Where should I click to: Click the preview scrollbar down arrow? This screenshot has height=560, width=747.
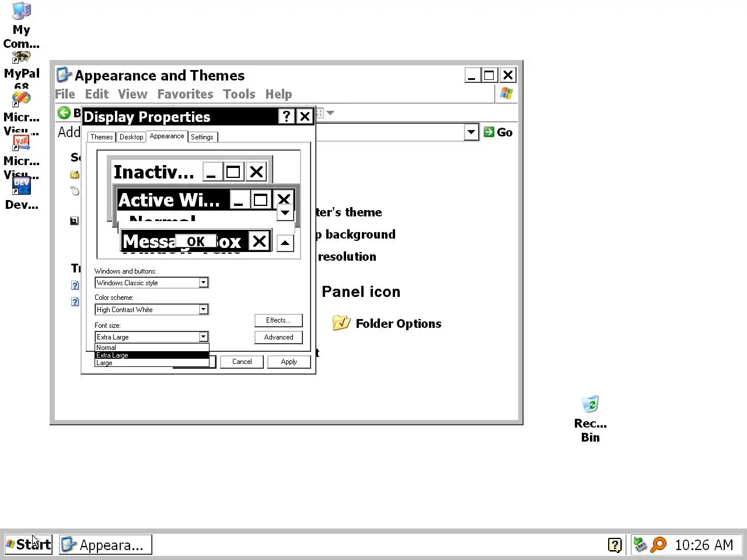pos(285,212)
